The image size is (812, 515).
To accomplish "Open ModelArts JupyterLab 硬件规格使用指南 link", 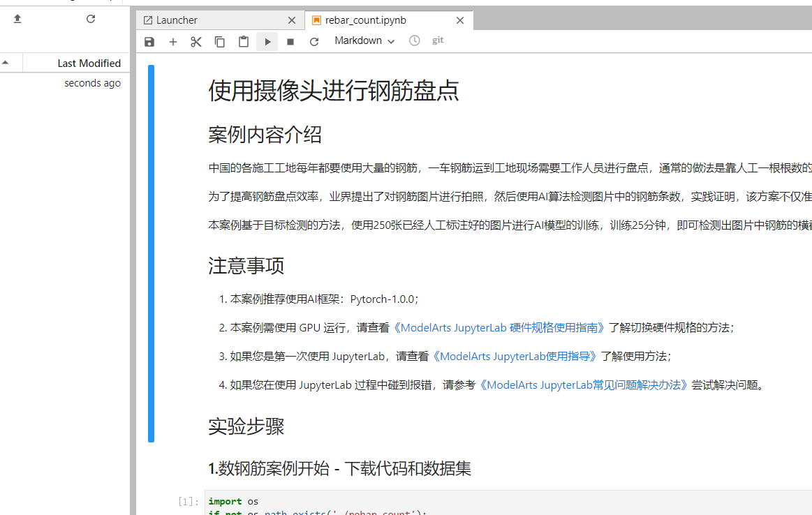I will pyautogui.click(x=499, y=328).
